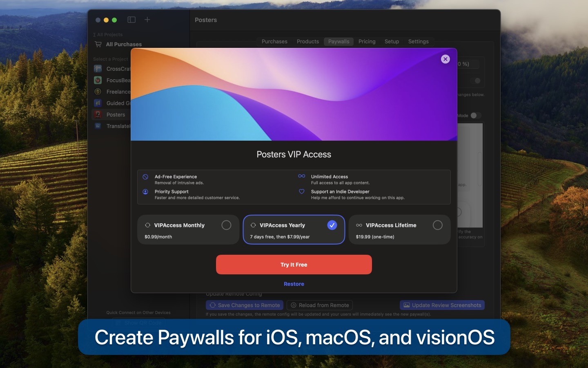Select the Translate project icon
This screenshot has width=588, height=368.
[x=98, y=126]
